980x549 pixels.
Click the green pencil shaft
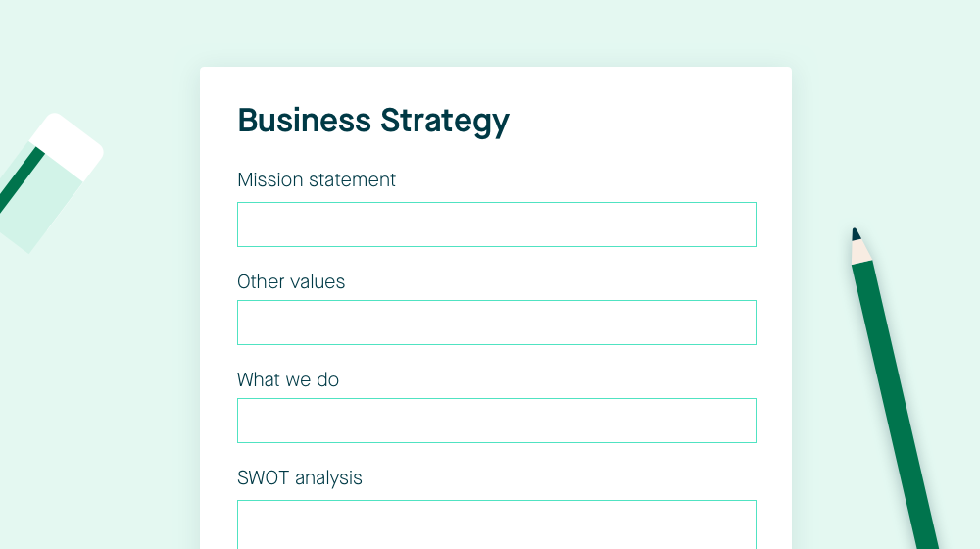pyautogui.click(x=895, y=405)
